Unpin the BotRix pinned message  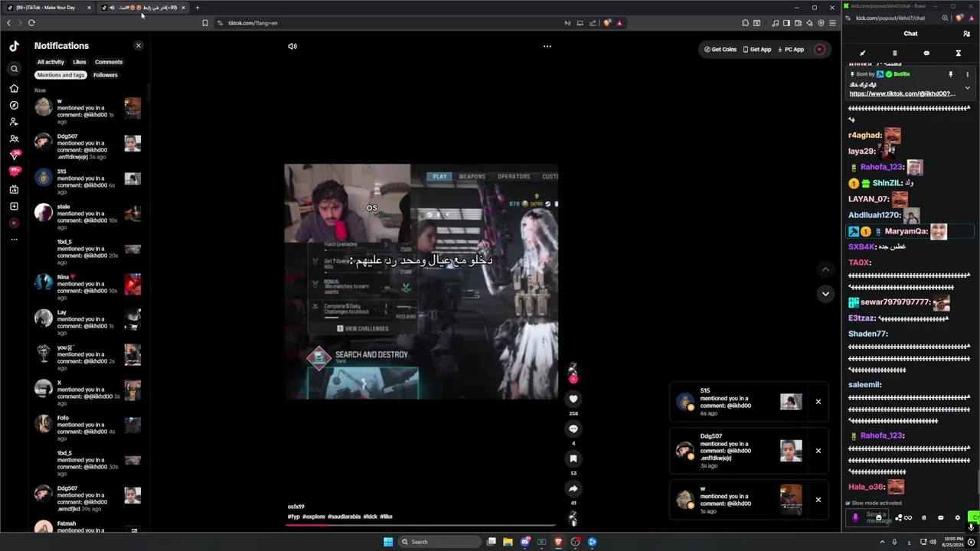click(951, 74)
